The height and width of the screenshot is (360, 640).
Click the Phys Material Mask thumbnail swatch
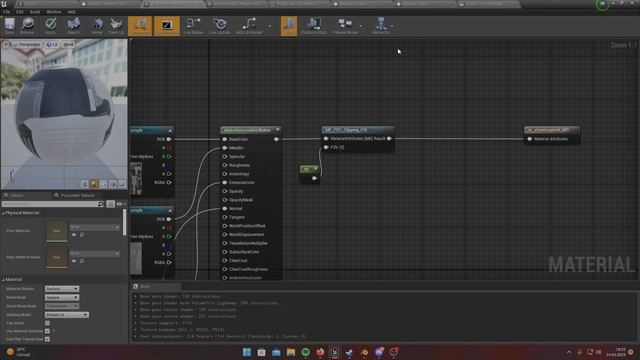point(57,257)
